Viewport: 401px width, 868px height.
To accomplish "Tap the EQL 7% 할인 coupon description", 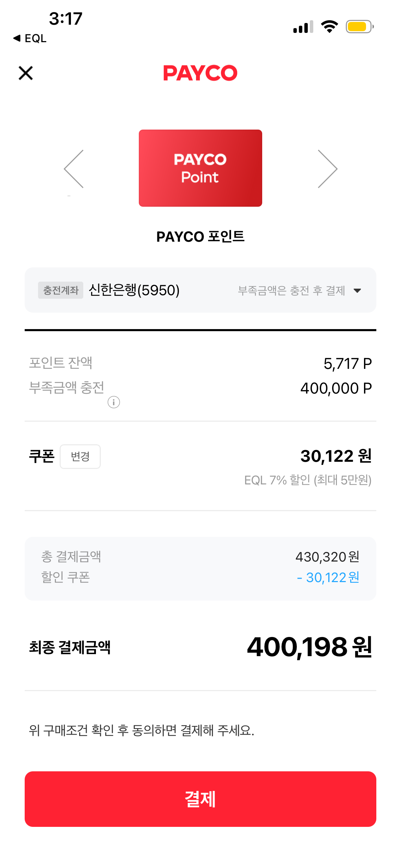I will pyautogui.click(x=308, y=480).
